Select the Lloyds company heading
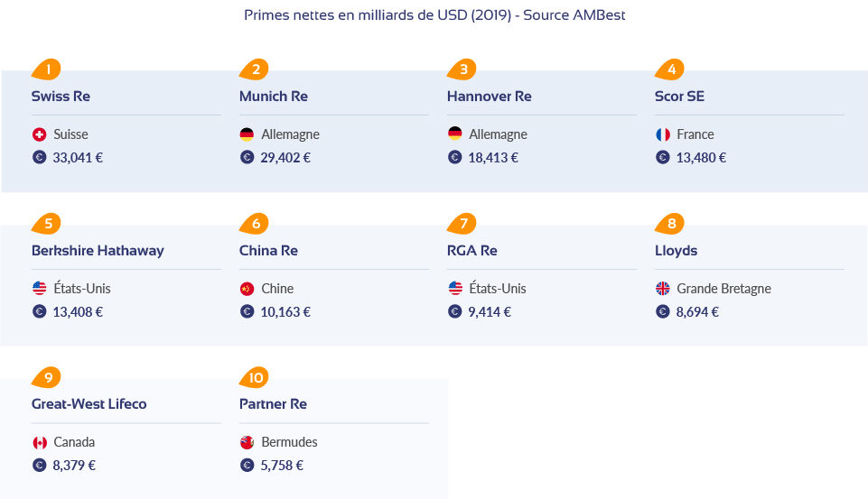Screen dimensions: 868x499 [x=676, y=251]
